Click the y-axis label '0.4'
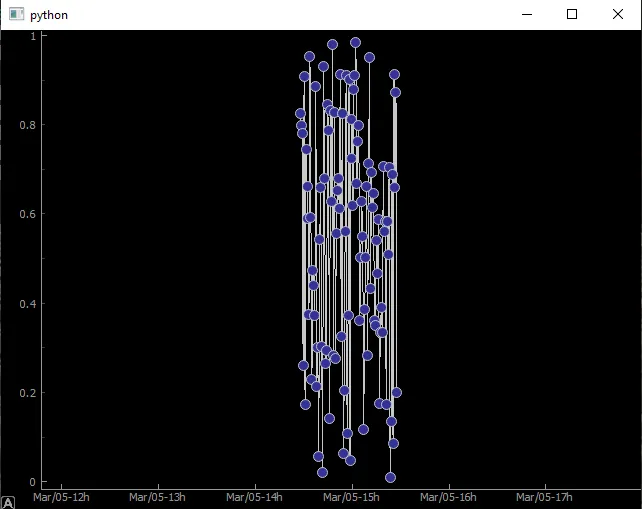 click(28, 304)
